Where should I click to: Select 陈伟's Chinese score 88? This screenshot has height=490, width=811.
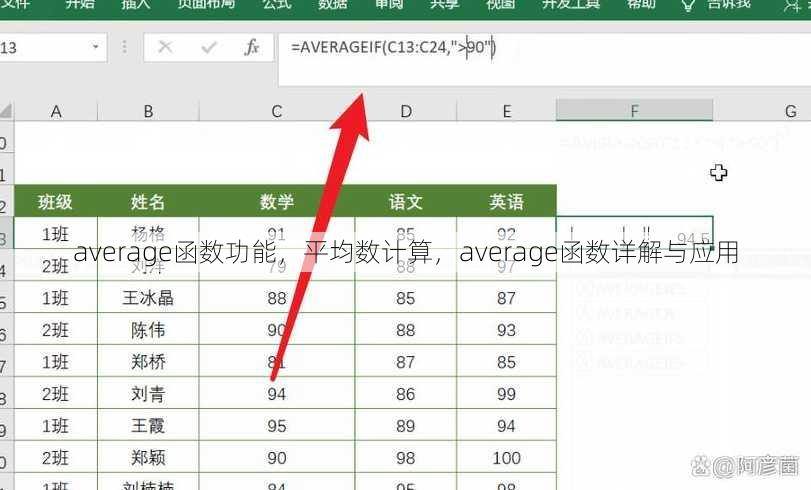point(406,330)
